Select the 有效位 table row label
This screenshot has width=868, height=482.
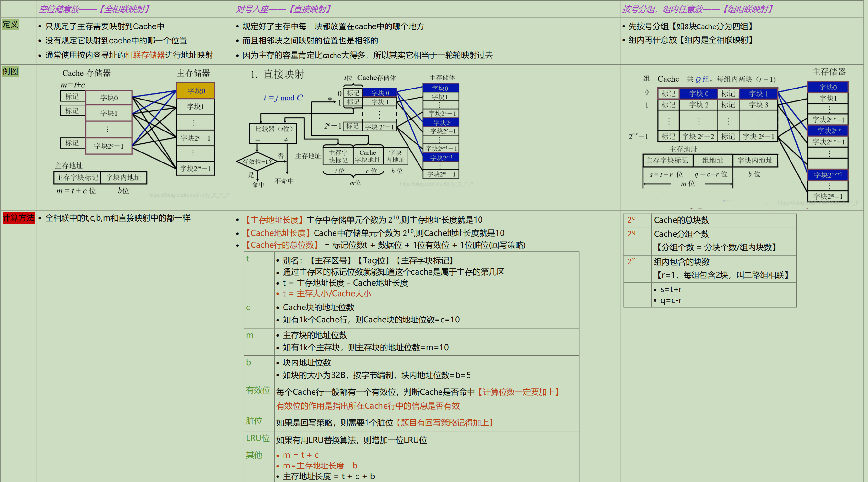pyautogui.click(x=258, y=390)
